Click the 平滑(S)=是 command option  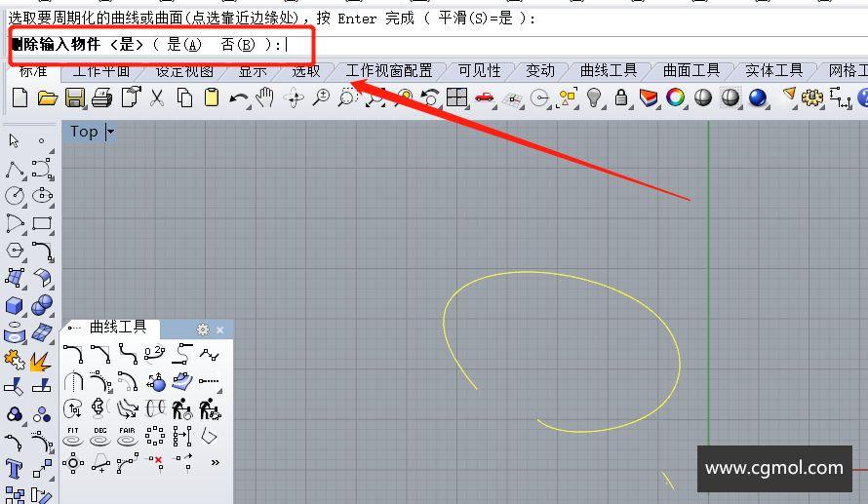coord(475,19)
